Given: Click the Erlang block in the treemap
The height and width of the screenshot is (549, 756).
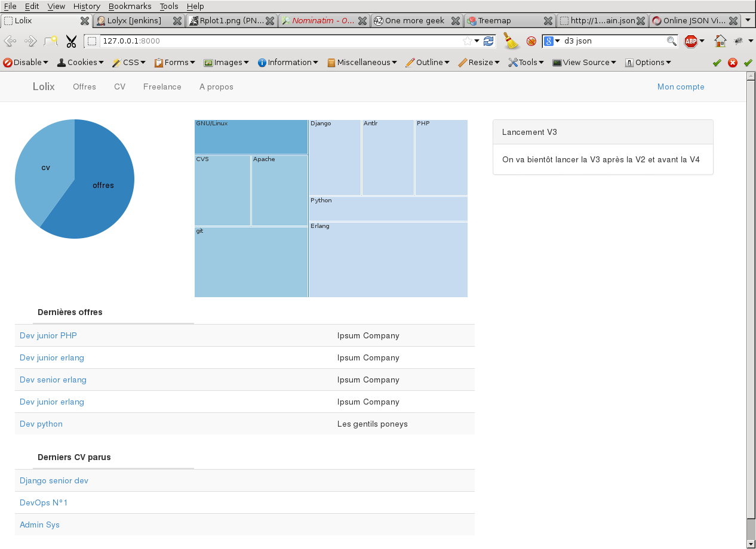Looking at the screenshot, I should [388, 260].
